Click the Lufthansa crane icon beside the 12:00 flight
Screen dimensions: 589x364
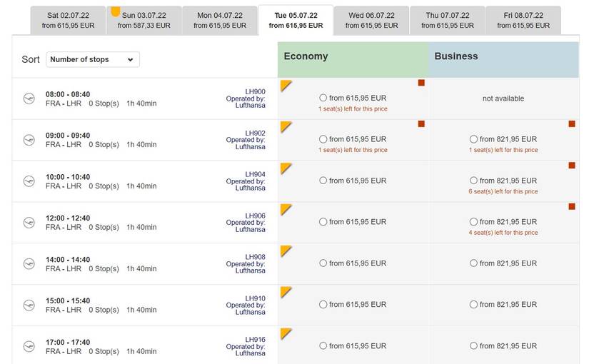pyautogui.click(x=29, y=223)
